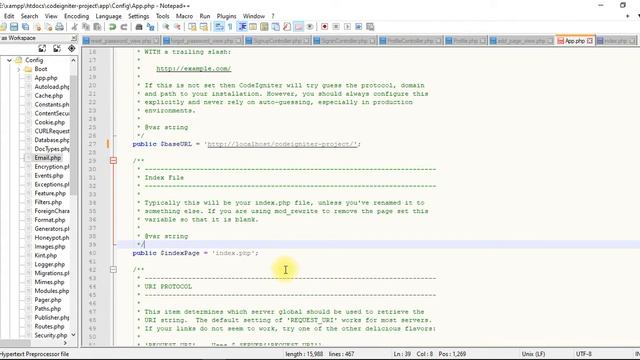The width and height of the screenshot is (640, 360).
Task: Expand the Boot folder in the tree
Action: [19, 69]
